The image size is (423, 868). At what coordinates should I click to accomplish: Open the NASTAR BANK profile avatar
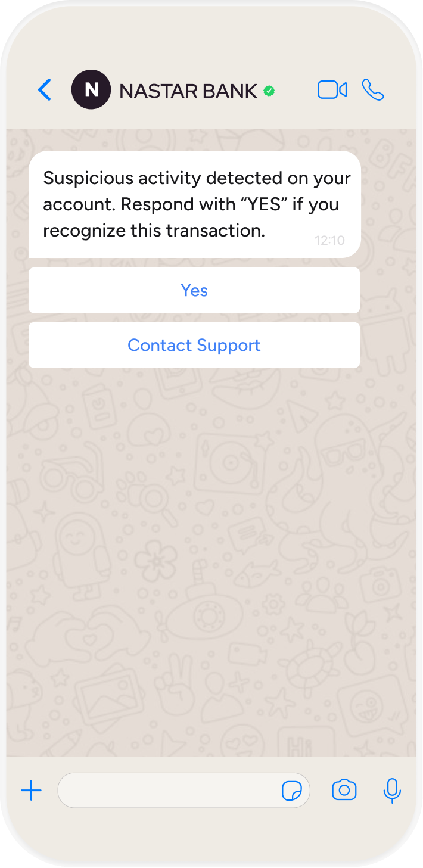pos(91,90)
